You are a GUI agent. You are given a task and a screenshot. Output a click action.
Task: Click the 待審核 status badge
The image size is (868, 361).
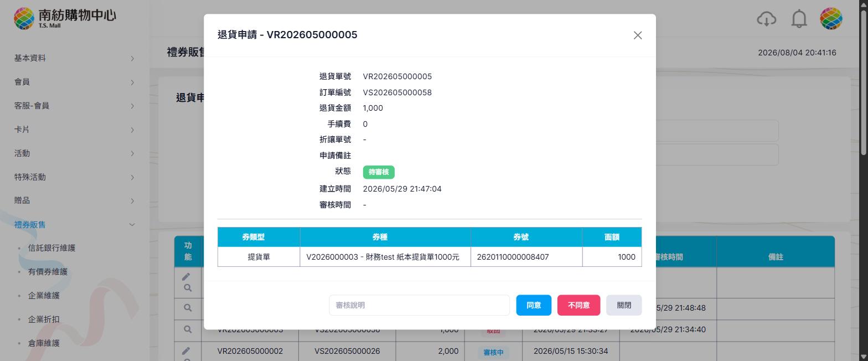tap(379, 172)
